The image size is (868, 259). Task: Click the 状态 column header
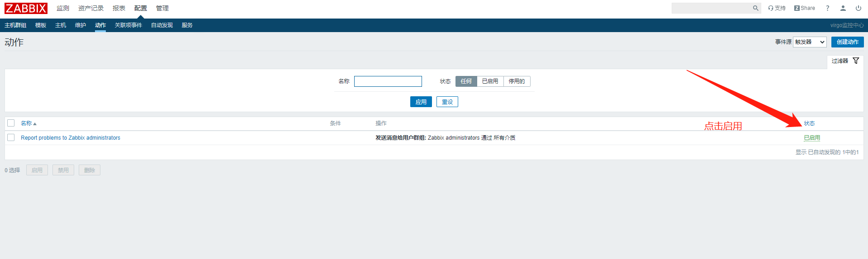click(x=809, y=123)
